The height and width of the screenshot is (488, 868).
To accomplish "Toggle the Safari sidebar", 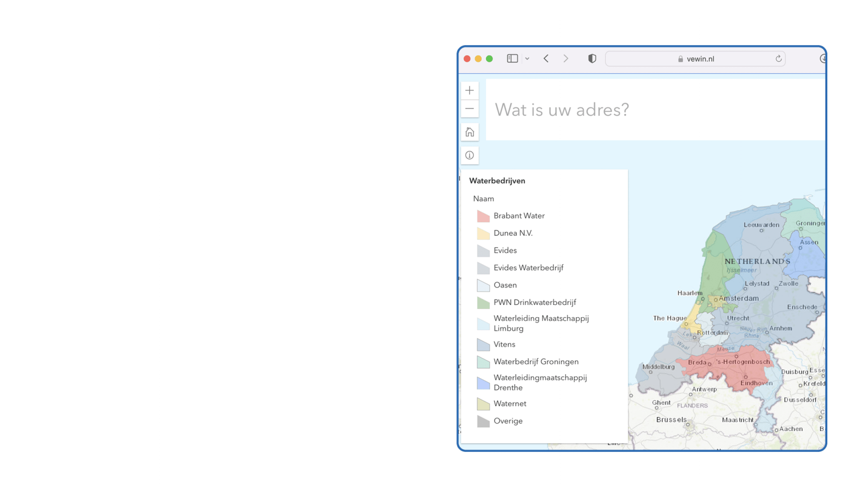I will click(x=512, y=59).
